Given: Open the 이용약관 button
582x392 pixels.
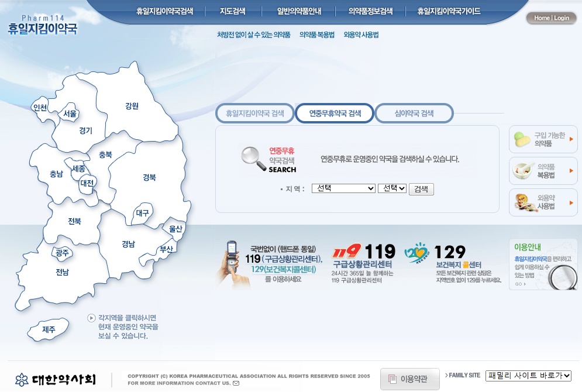Looking at the screenshot, I should pos(410,379).
